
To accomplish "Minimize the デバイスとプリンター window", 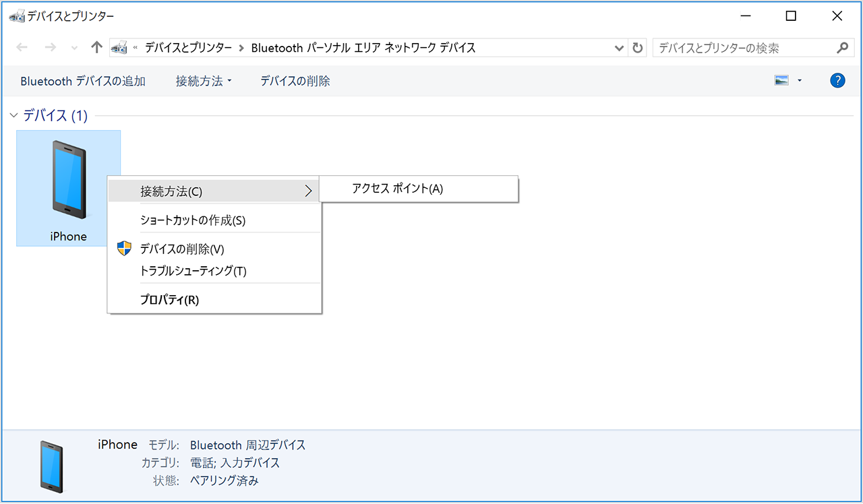I will [746, 16].
